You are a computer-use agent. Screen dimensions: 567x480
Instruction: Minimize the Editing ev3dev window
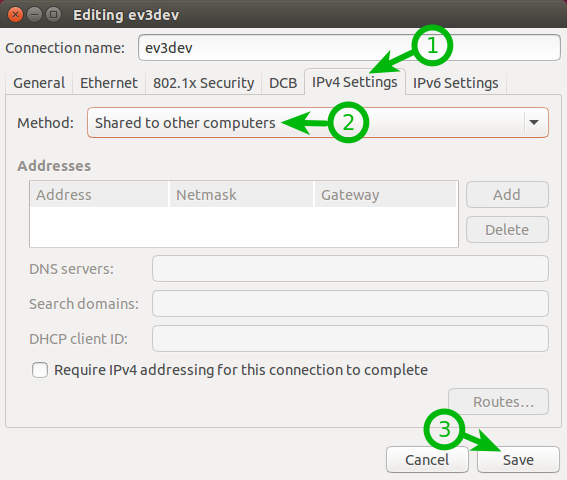pyautogui.click(x=35, y=15)
